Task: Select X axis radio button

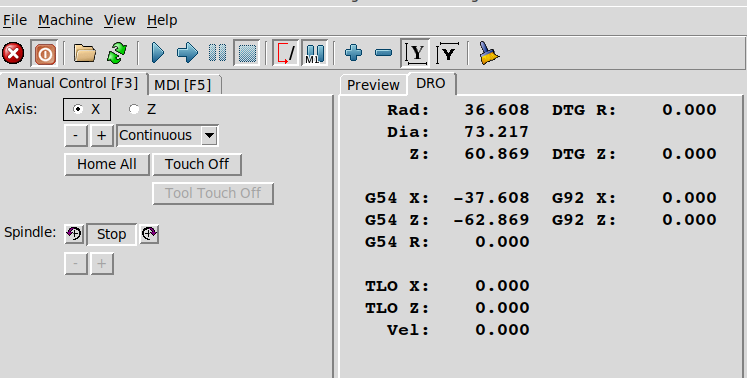Action: pos(87,110)
